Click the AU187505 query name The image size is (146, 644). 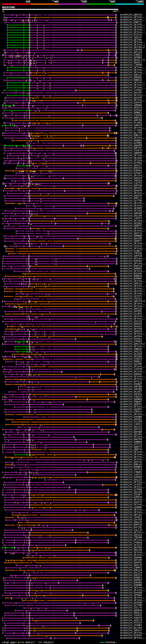8,7
